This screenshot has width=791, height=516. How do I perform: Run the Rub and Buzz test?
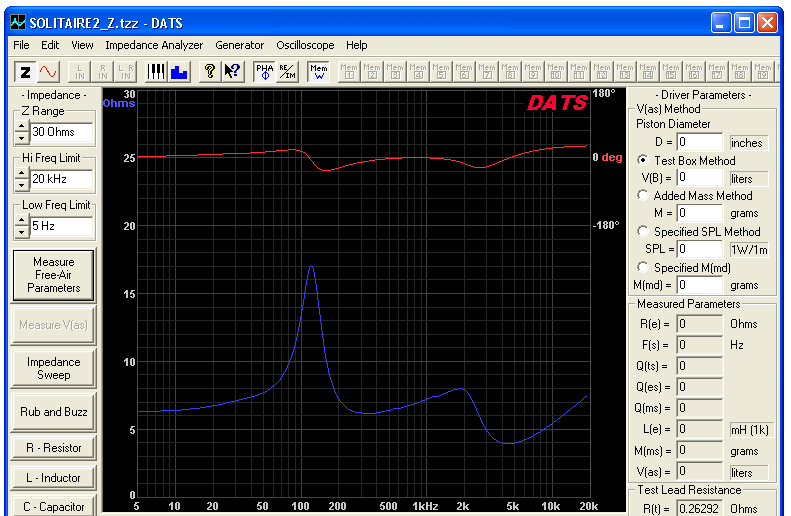(x=53, y=412)
